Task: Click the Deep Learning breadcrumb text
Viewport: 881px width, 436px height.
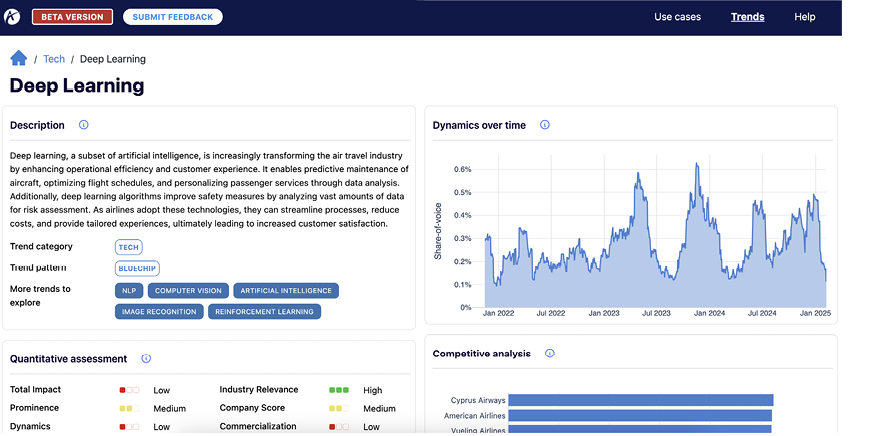Action: (112, 59)
